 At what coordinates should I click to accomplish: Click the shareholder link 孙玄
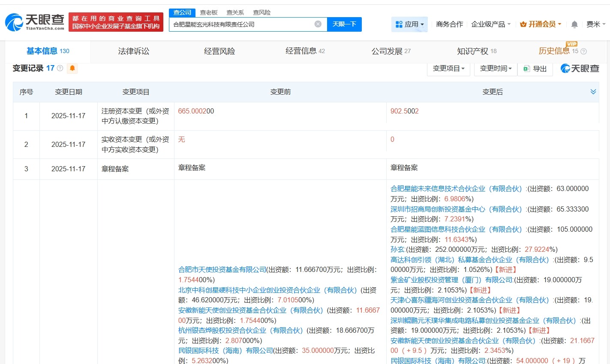[397, 249]
